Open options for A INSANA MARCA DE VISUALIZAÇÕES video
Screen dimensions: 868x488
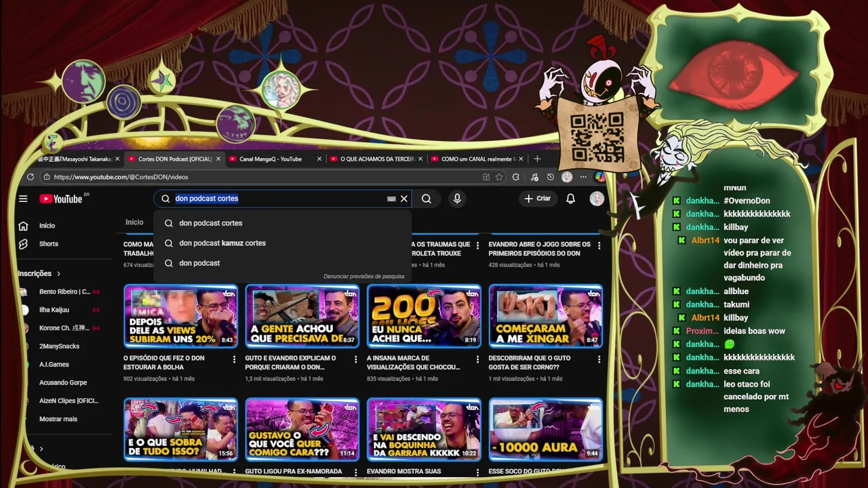478,359
